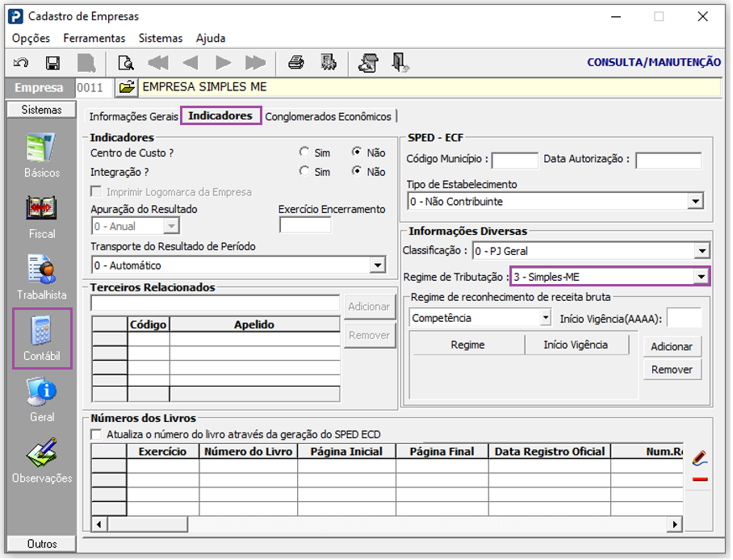Screen dimensions: 733x560
Task: Expand the Tipo de Estabelecimento dropdown
Action: click(x=697, y=202)
